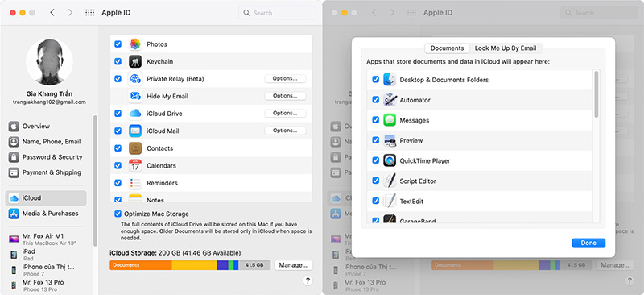Toggle the Optimize Mac Storage checkbox

(118, 214)
